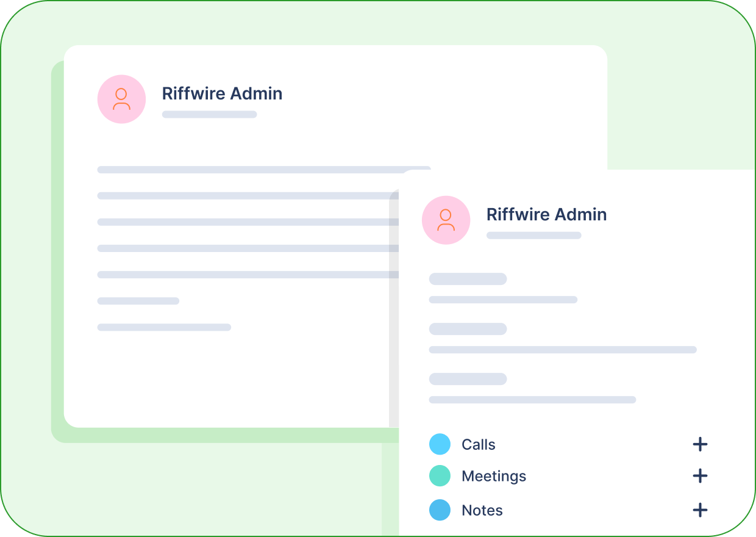This screenshot has width=756, height=537.
Task: Expand Notes with the plus icon
Action: click(x=700, y=510)
